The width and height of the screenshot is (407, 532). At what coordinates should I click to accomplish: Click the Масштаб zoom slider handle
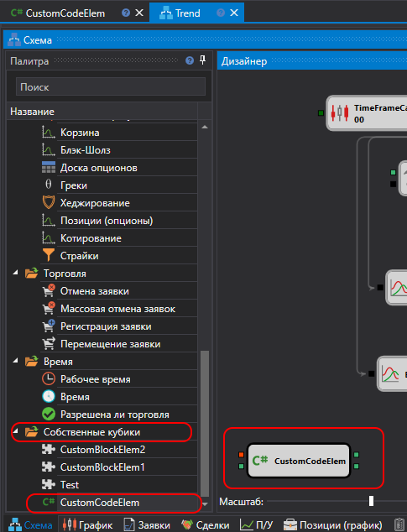tap(371, 501)
